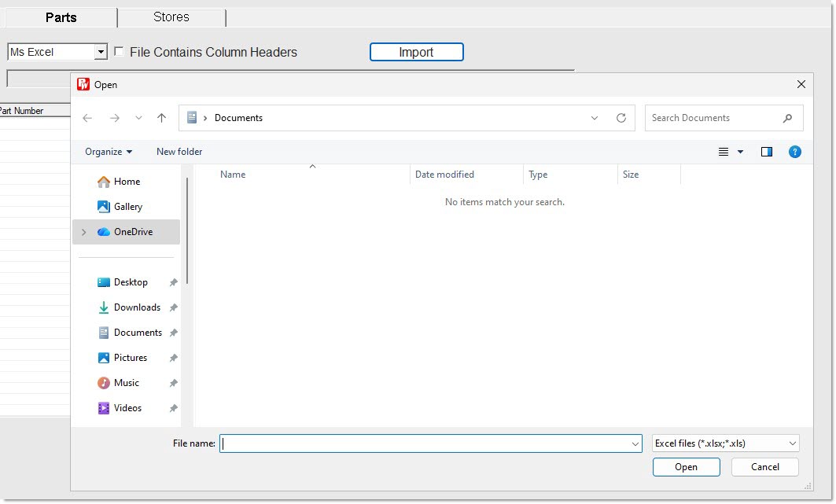
Task: Toggle the preview pane icon
Action: click(766, 152)
